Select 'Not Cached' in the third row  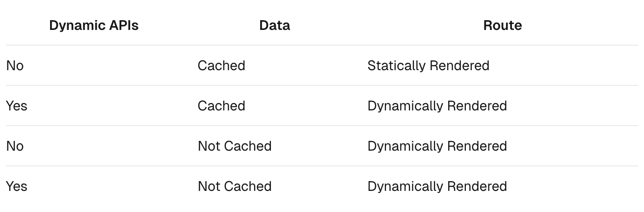tap(234, 146)
